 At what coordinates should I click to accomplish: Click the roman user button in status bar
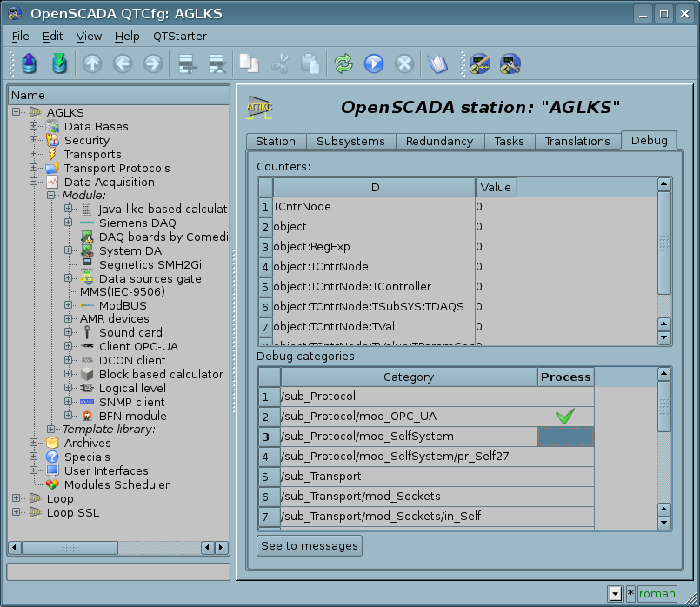[657, 594]
